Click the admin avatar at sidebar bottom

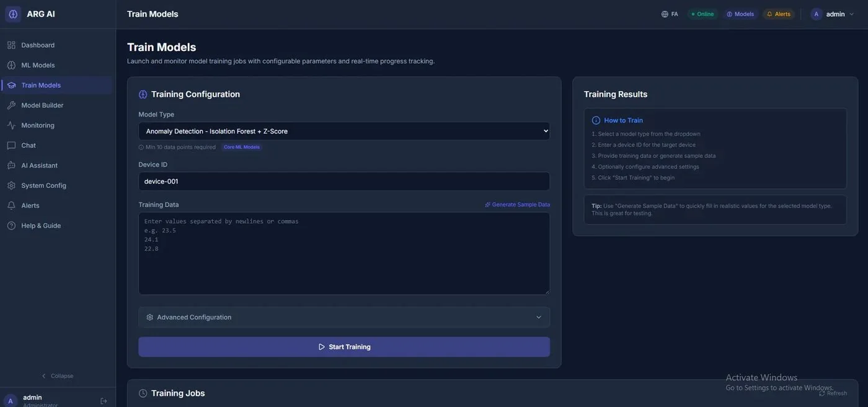[11, 401]
